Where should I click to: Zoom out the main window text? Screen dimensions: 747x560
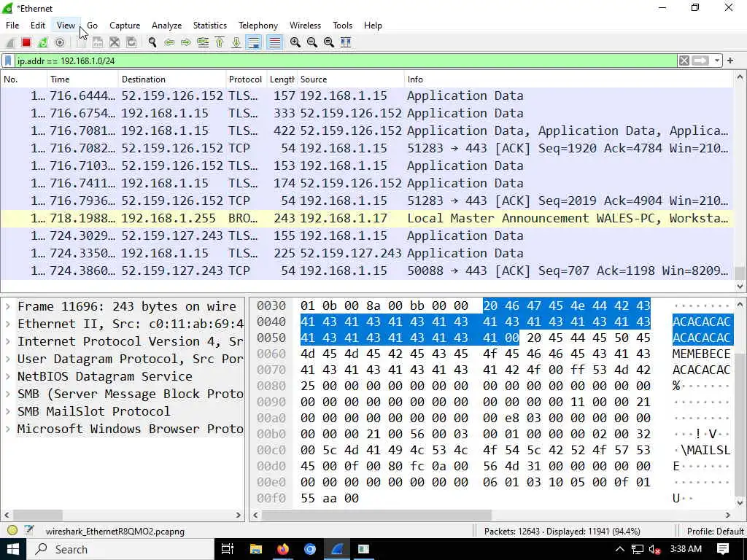coord(312,42)
